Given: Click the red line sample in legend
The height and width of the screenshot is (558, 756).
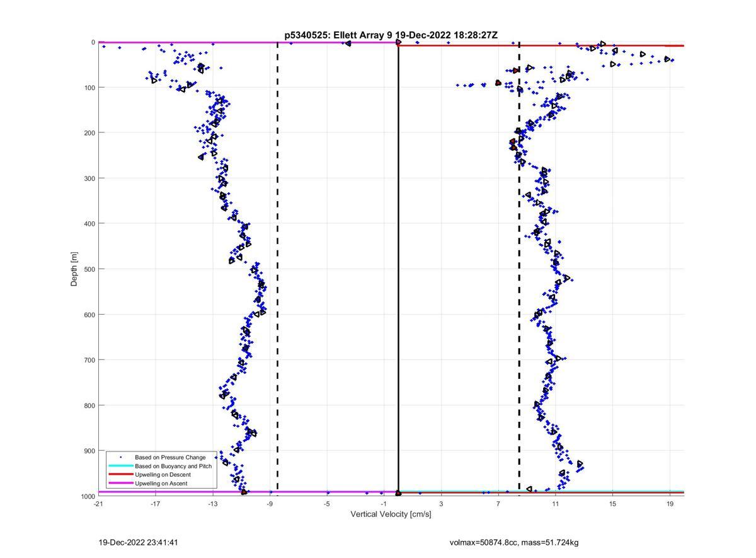Looking at the screenshot, I should pyautogui.click(x=120, y=475).
